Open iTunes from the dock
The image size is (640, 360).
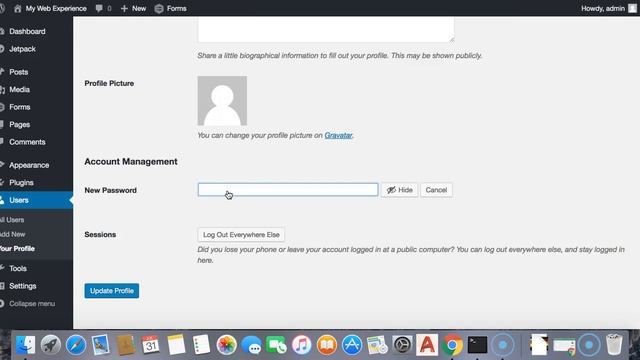[x=302, y=345]
